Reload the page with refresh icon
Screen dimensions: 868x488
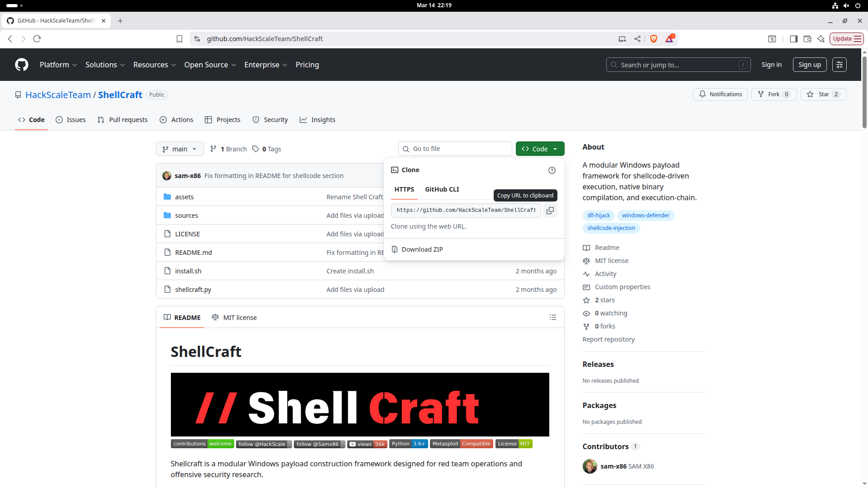tap(37, 39)
